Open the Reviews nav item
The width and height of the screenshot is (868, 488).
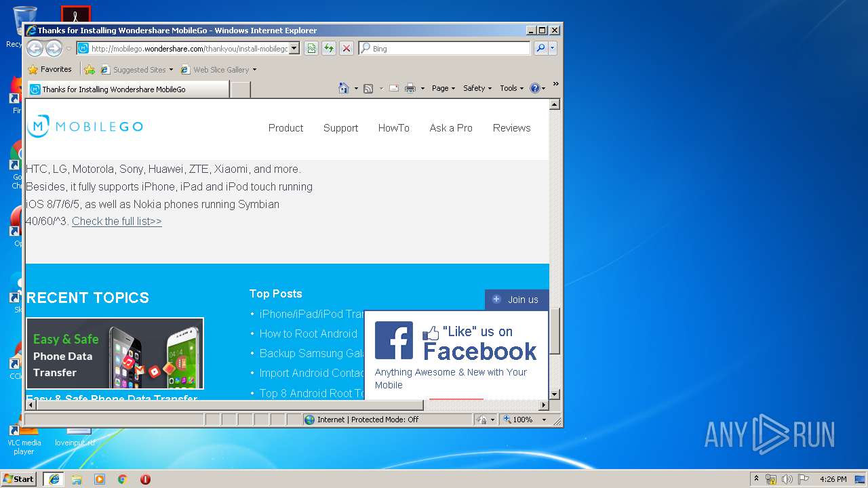click(512, 127)
